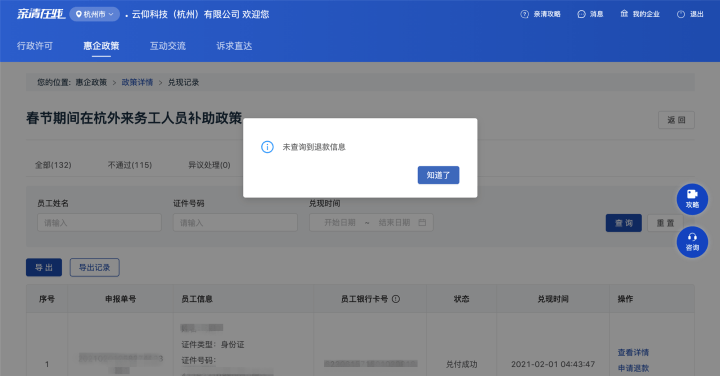Image resolution: width=720 pixels, height=376 pixels.
Task: Click the 兑现记录 breadcrumb text
Action: [183, 82]
